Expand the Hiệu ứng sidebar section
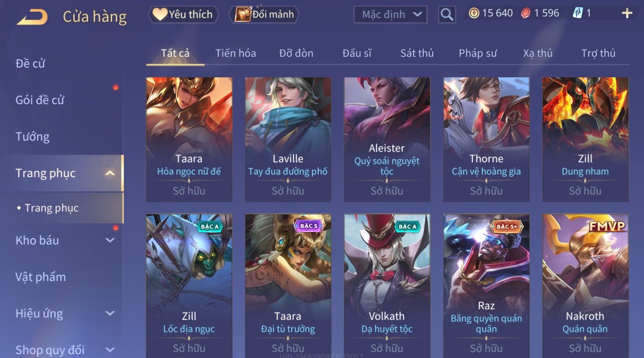The width and height of the screenshot is (644, 358). (110, 314)
